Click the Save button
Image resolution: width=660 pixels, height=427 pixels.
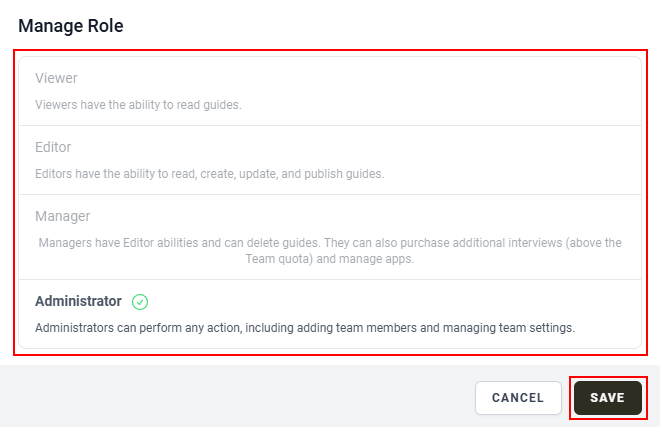point(608,398)
